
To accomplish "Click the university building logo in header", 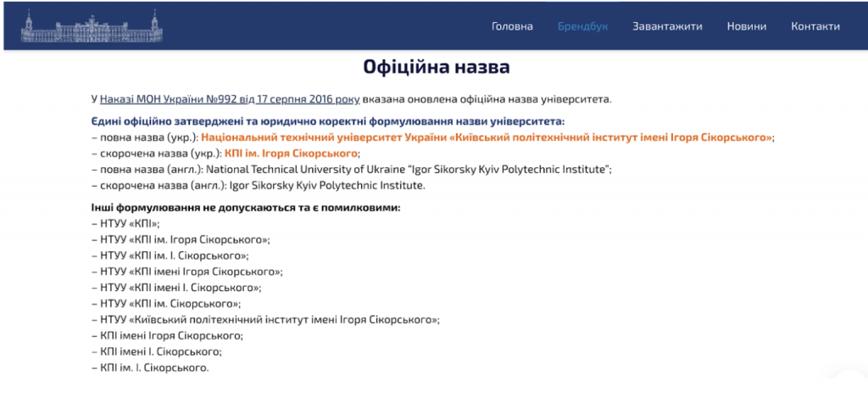I will 92,26.
